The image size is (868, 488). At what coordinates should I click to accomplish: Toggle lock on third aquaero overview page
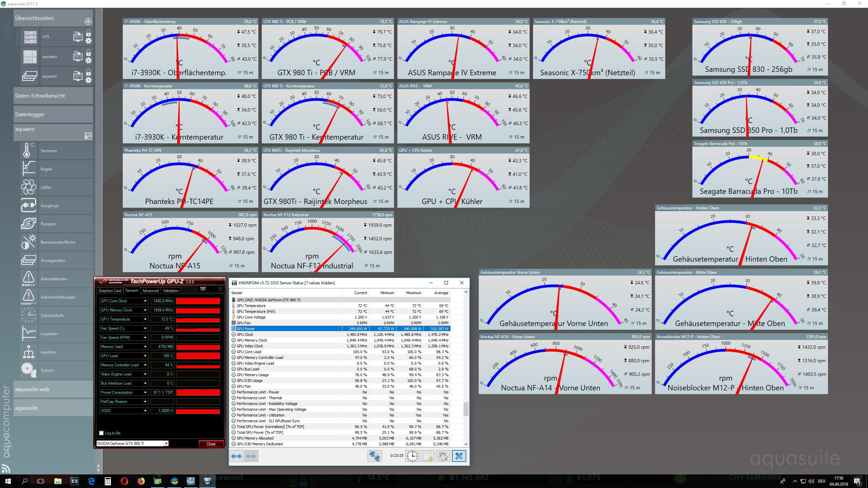[88, 73]
